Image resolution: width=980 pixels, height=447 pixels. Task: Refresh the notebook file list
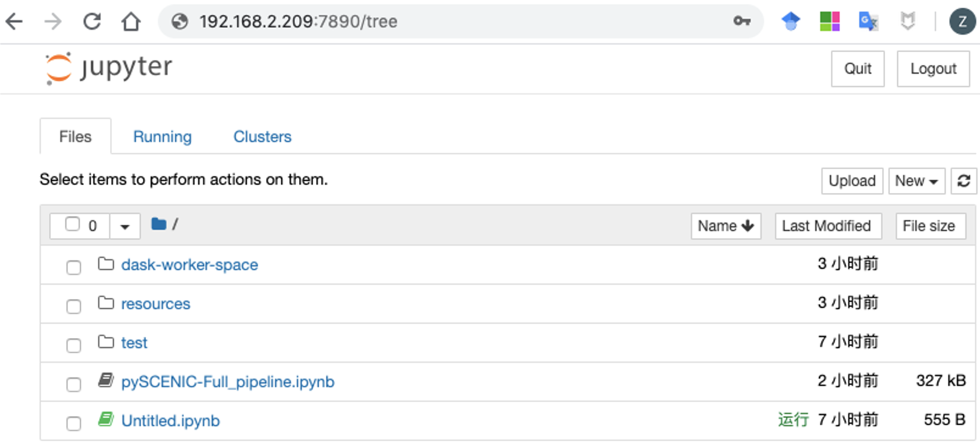tap(964, 181)
